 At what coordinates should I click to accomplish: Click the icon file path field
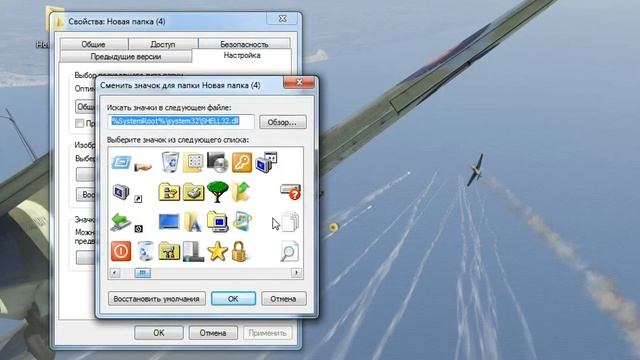coord(181,121)
